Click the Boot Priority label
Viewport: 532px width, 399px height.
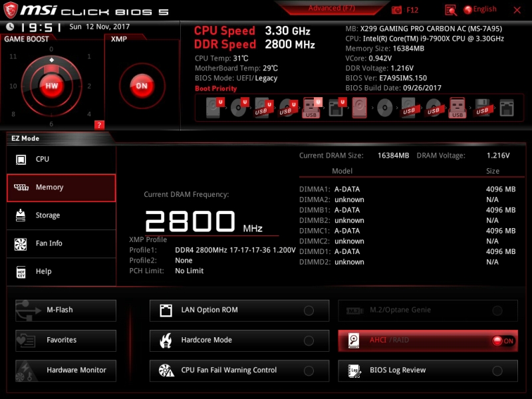215,88
